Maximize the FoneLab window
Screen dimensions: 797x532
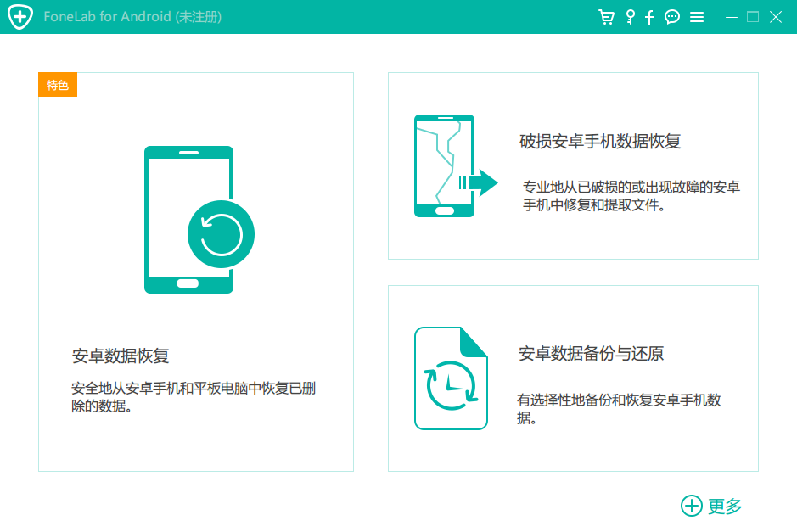753,17
